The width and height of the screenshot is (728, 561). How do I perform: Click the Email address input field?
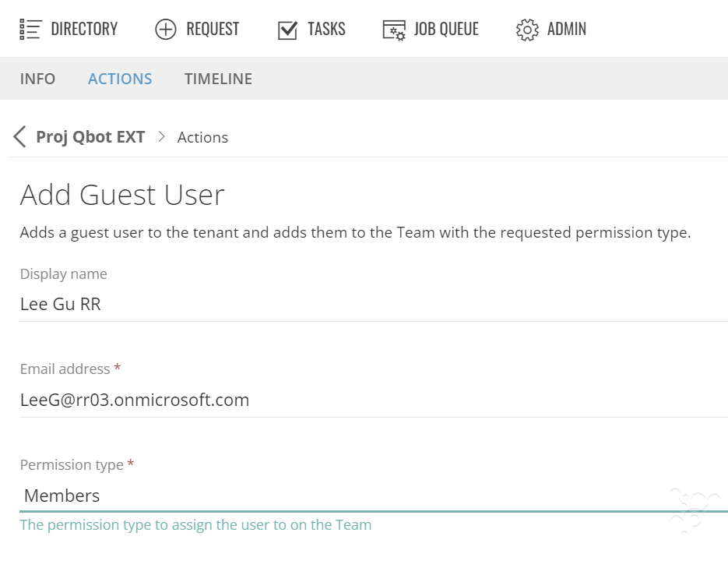coord(373,400)
